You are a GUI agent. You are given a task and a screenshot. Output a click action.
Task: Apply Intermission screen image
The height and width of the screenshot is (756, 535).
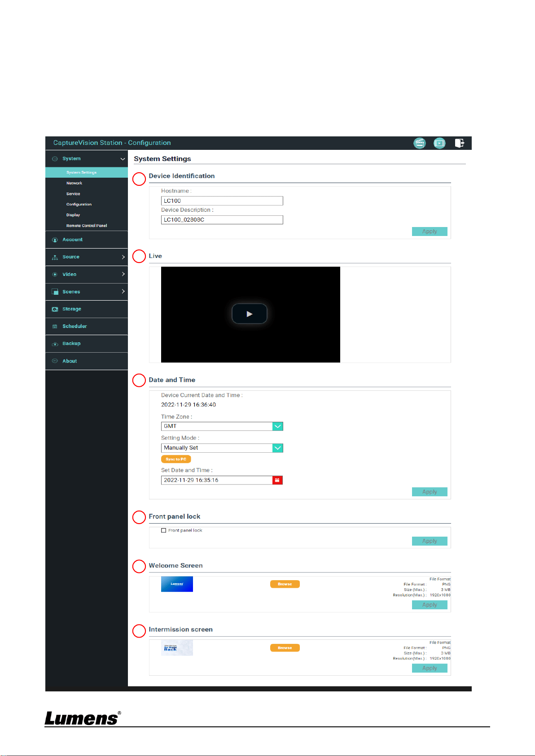pyautogui.click(x=430, y=668)
